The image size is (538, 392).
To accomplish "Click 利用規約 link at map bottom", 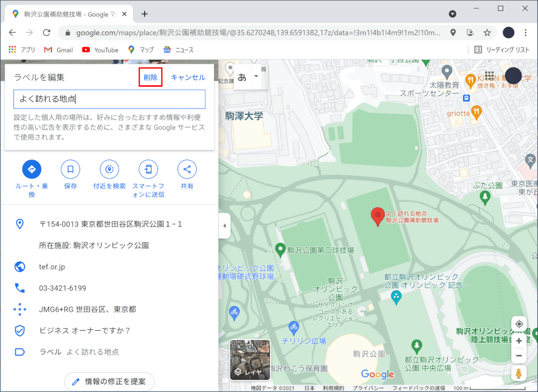I will [333, 388].
